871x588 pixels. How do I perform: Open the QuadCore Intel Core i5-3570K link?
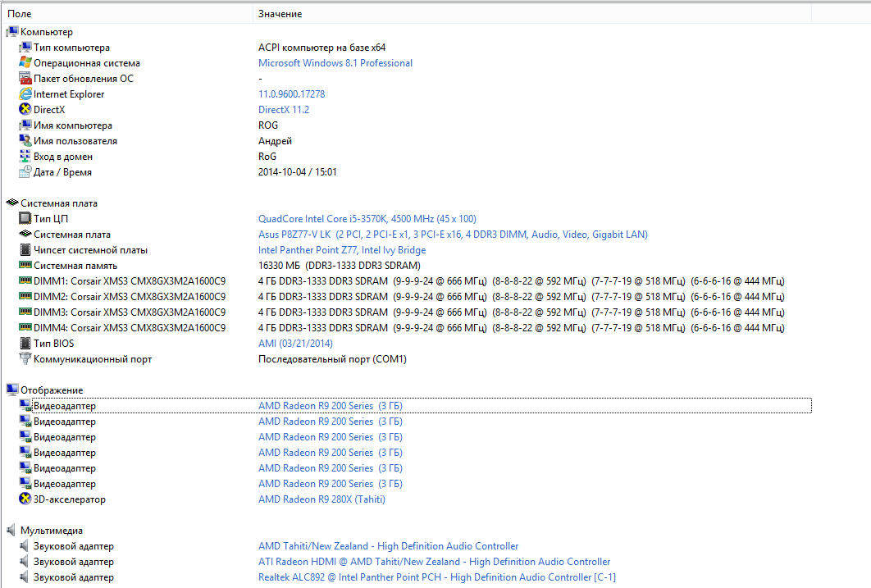pos(367,218)
